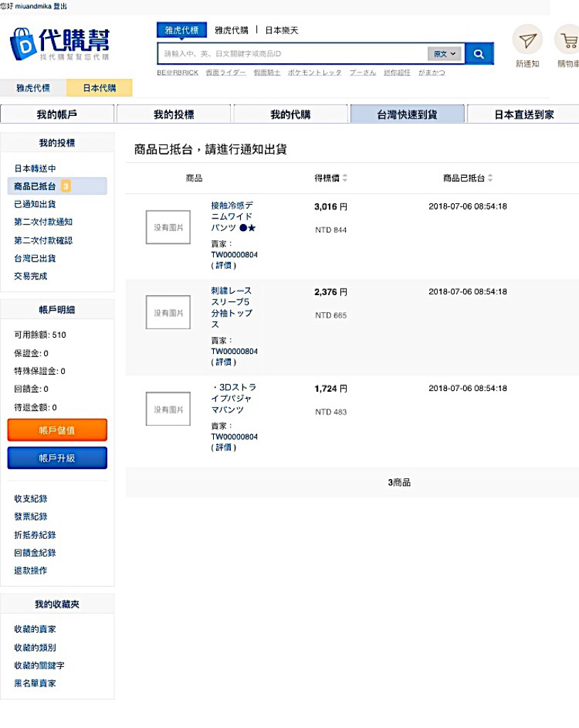579x728 pixels.
Task: Sort by the 商品已抵台 arrival date column
Action: tap(463, 178)
